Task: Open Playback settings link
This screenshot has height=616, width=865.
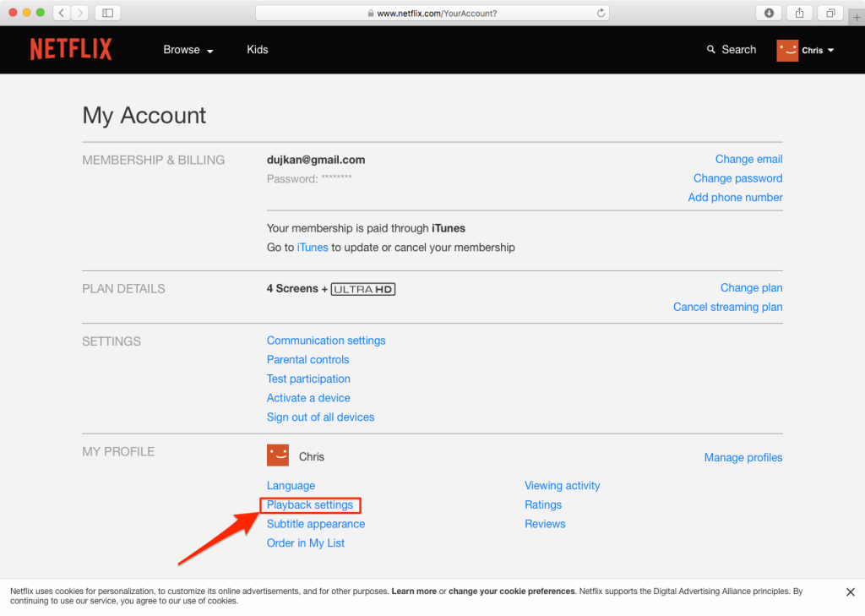Action: (x=309, y=504)
